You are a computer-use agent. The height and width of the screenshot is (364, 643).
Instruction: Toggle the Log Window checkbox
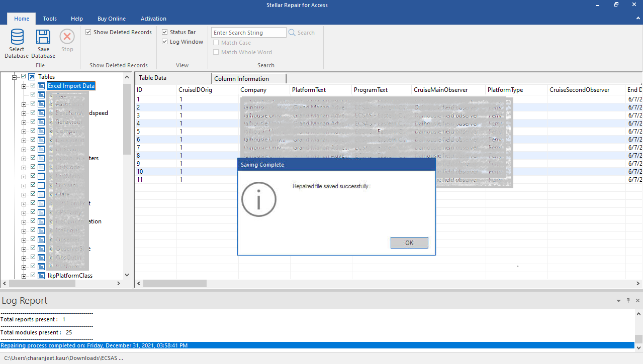click(x=165, y=42)
